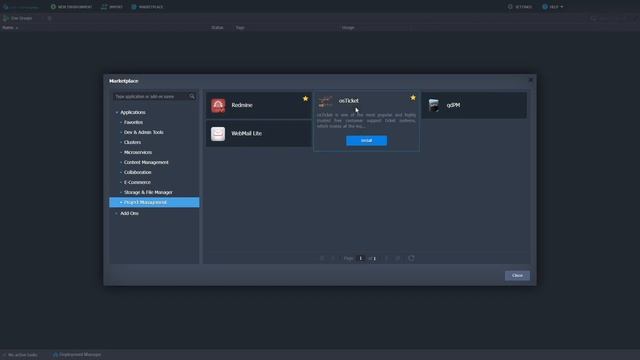Expand the Add-Ons tree node
The height and width of the screenshot is (360, 640).
(x=117, y=213)
